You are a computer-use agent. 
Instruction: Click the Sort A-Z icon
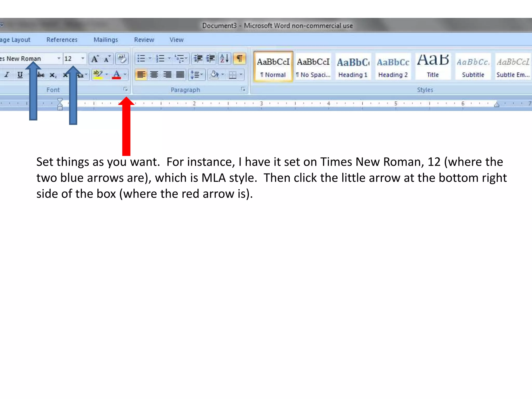(224, 59)
